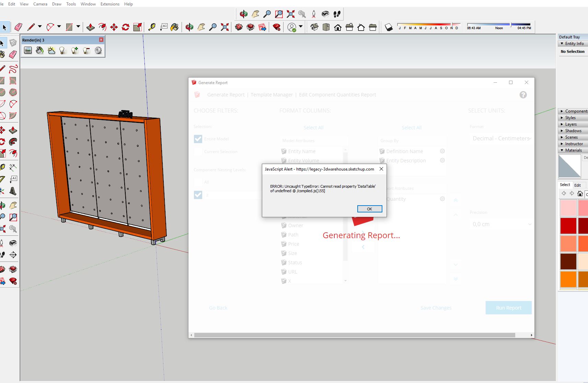Click the Run Report button
The height and width of the screenshot is (383, 588).
tap(508, 308)
